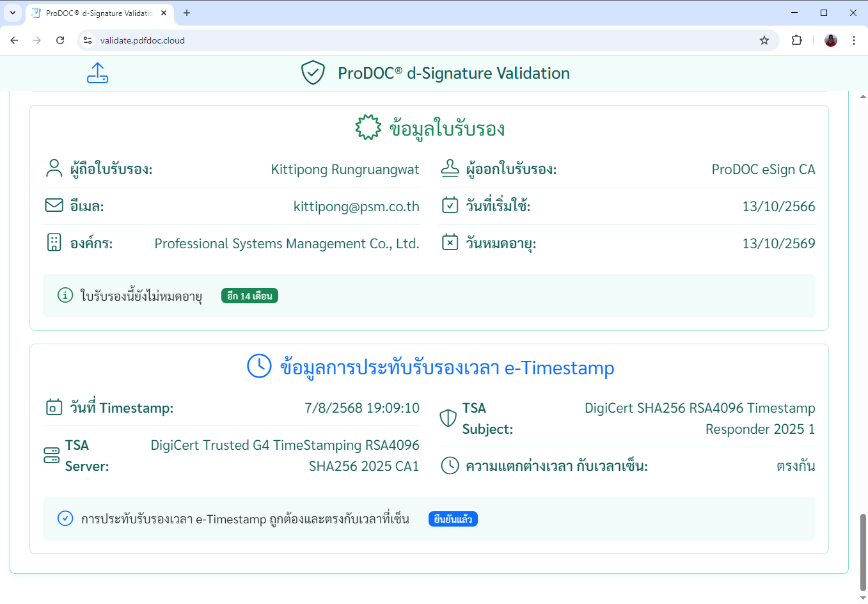
Task: Click the envelope icon next to อีเมล
Action: (x=54, y=205)
